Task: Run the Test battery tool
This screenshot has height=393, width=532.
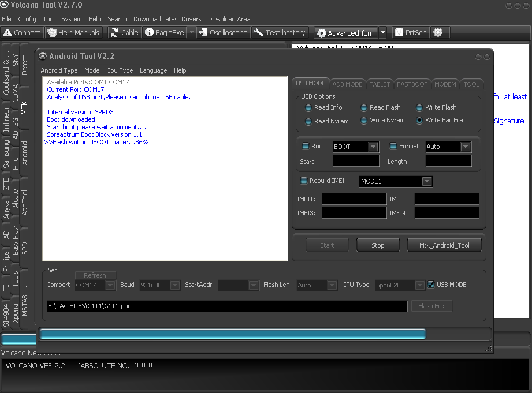Action: tap(280, 33)
